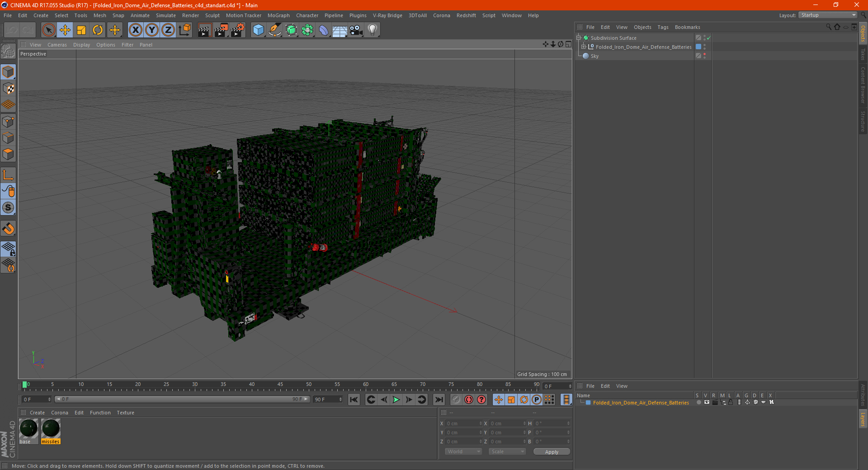Play the animation forward
Image resolution: width=868 pixels, height=470 pixels.
click(396, 399)
